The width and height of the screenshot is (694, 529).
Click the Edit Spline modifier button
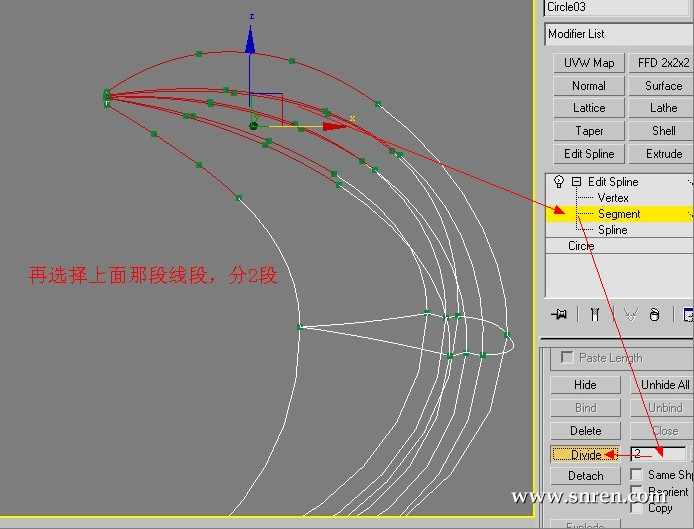(589, 154)
